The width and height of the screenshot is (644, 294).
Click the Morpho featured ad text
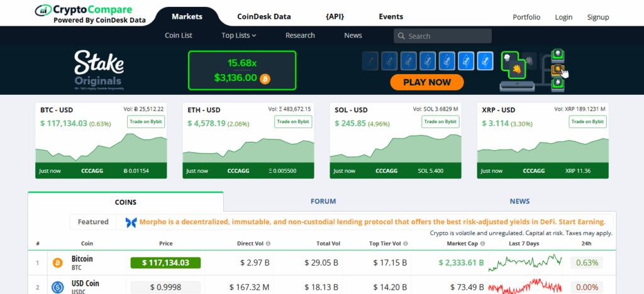click(x=372, y=222)
